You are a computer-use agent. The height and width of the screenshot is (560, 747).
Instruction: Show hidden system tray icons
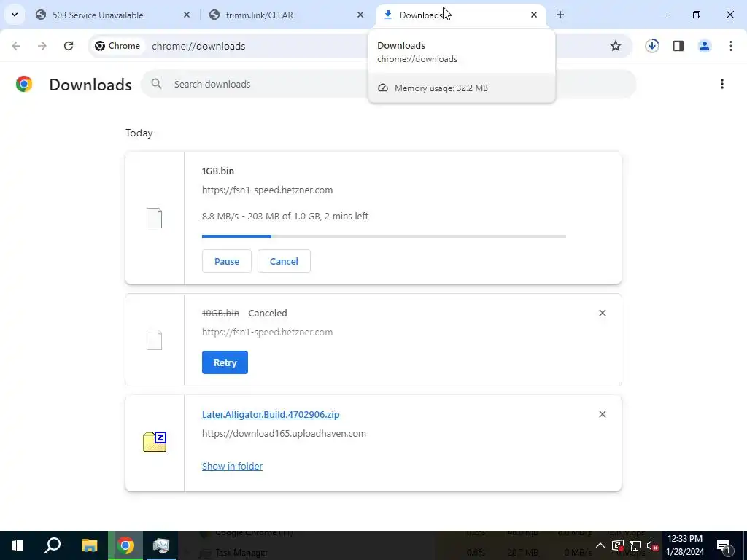[600, 545]
